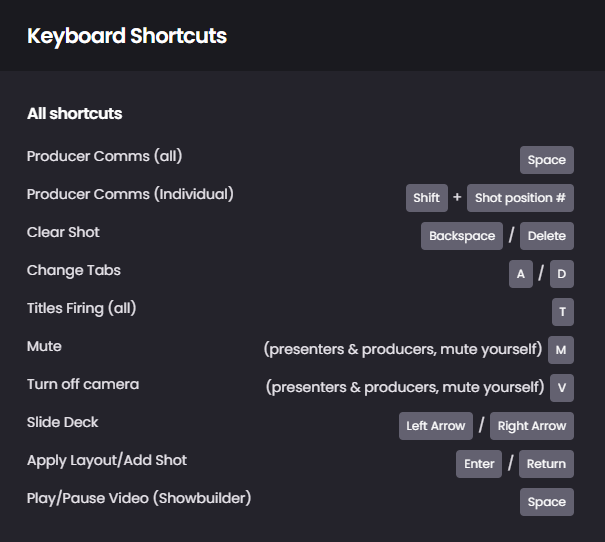Click the Space key for Producer Comms (all)

[x=547, y=160]
